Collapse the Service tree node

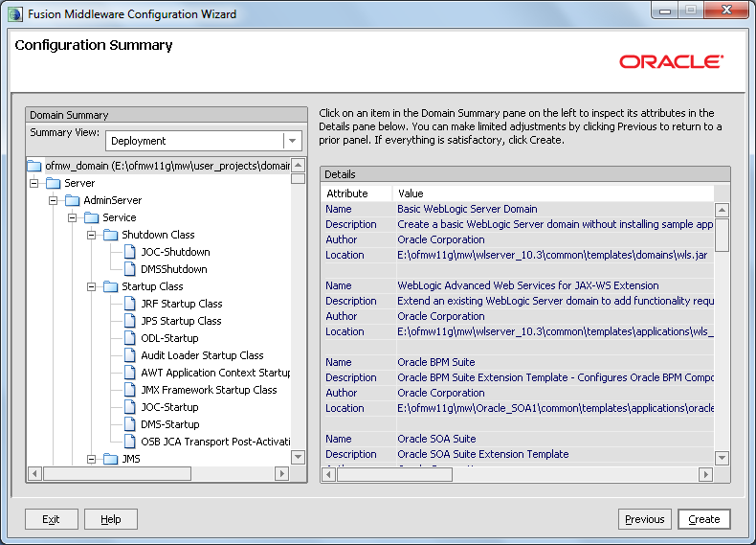coord(73,217)
